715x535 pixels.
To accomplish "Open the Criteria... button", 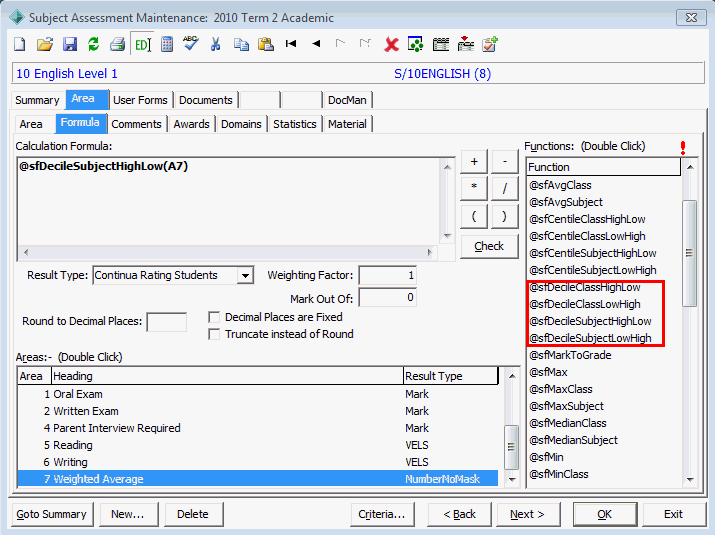I will [382, 514].
